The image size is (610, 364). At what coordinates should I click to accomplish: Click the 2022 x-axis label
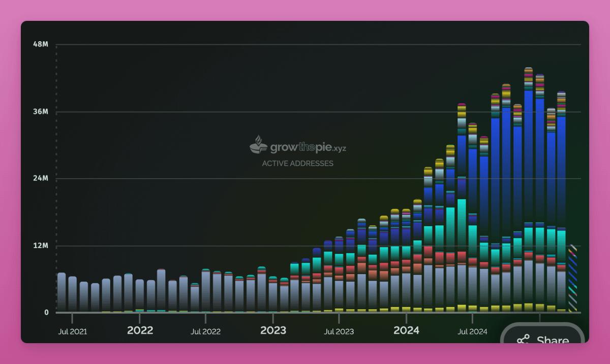[140, 330]
